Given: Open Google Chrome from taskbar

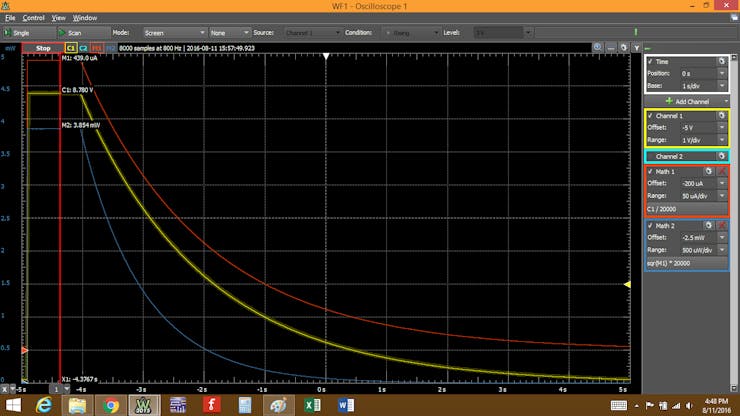Looking at the screenshot, I should pyautogui.click(x=111, y=405).
